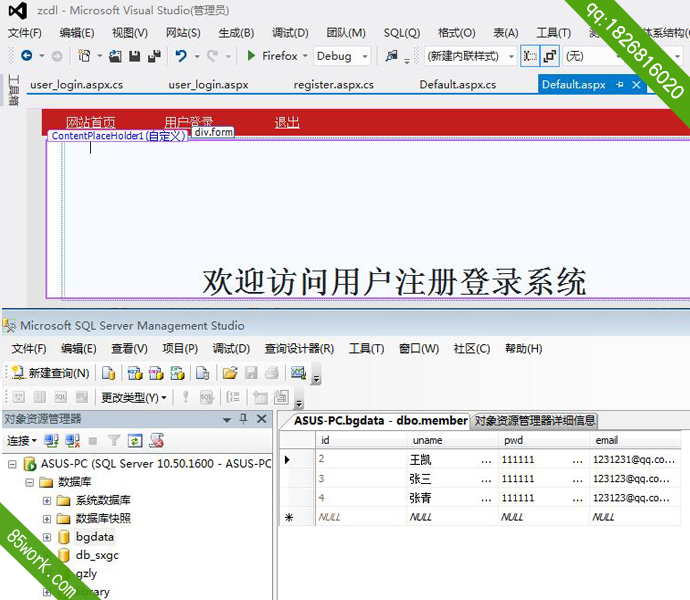Open the 调试(D) menu in Visual Studio
The image size is (690, 600).
tap(290, 33)
